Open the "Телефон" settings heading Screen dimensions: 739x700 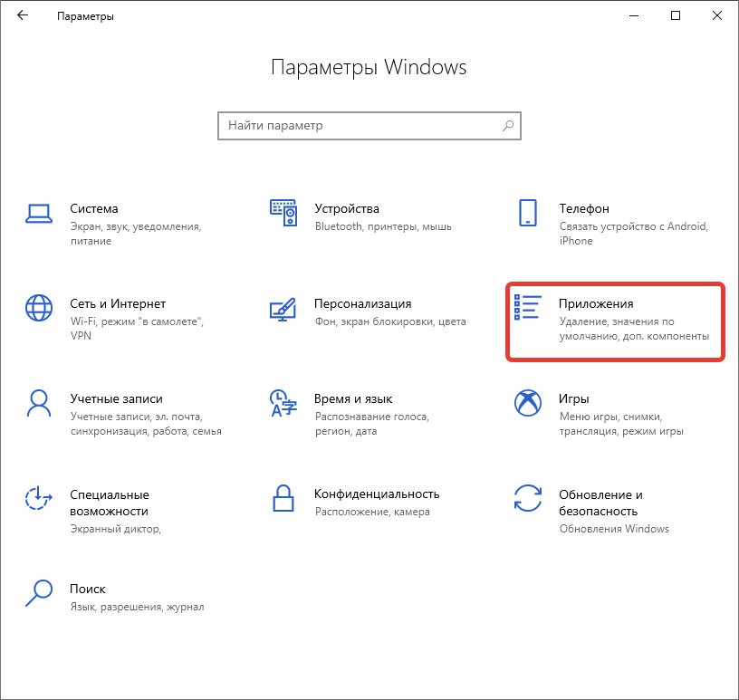coord(584,208)
